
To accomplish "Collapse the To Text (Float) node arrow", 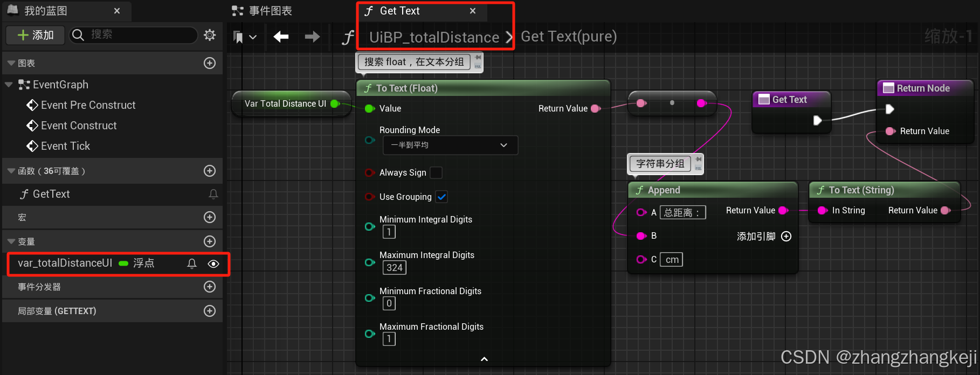I will point(484,359).
